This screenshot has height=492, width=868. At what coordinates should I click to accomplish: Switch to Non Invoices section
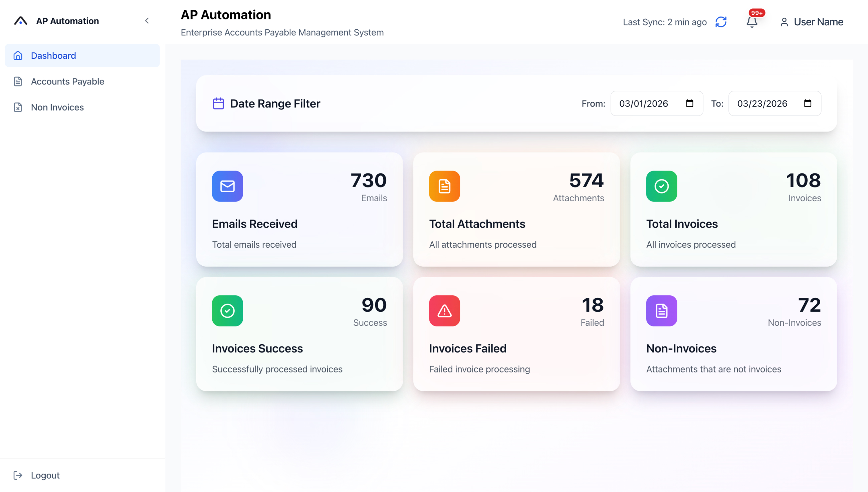pyautogui.click(x=57, y=107)
